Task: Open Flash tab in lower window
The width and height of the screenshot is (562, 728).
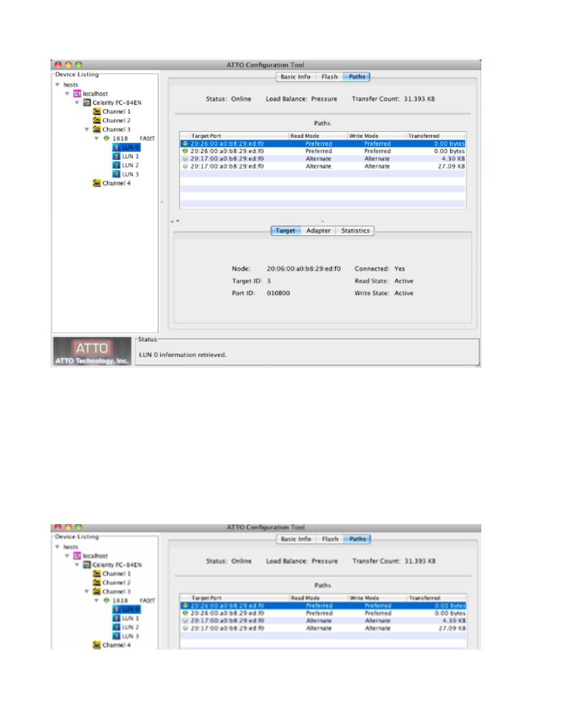Action: [x=330, y=539]
